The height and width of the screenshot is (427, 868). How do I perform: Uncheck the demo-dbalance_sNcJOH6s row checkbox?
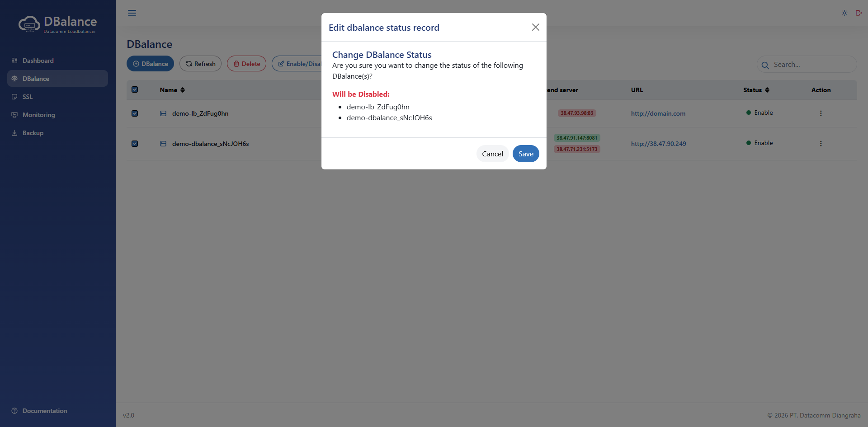pos(135,144)
